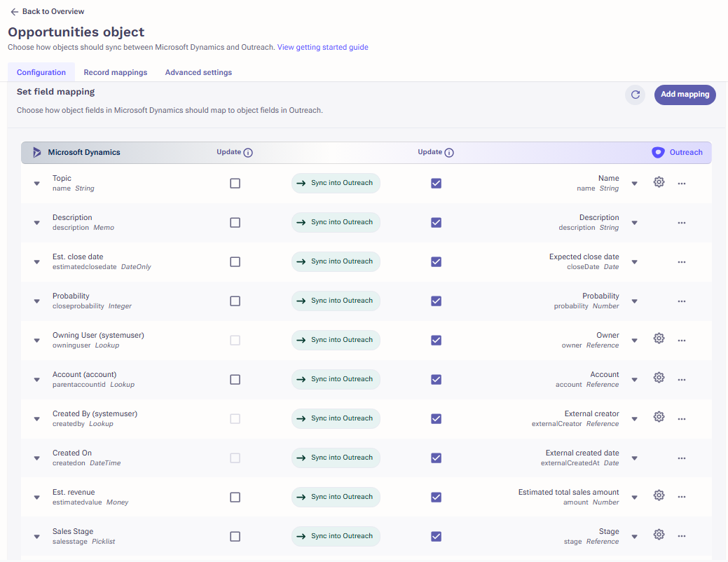Screen dimensions: 728x562
Task: Click the Account (account) Dynamics field name
Action: coord(85,374)
